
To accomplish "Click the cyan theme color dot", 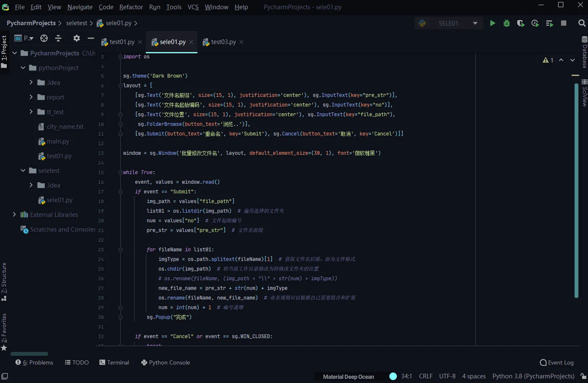I will [x=393, y=376].
